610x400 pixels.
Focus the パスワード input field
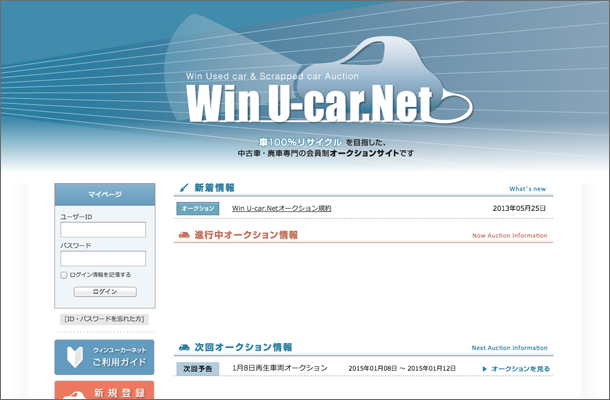(103, 259)
